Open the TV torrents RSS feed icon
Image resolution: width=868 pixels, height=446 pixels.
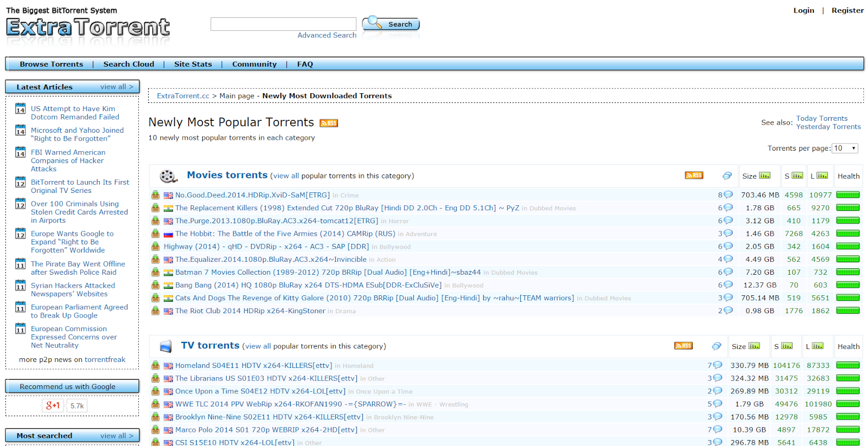pyautogui.click(x=684, y=346)
